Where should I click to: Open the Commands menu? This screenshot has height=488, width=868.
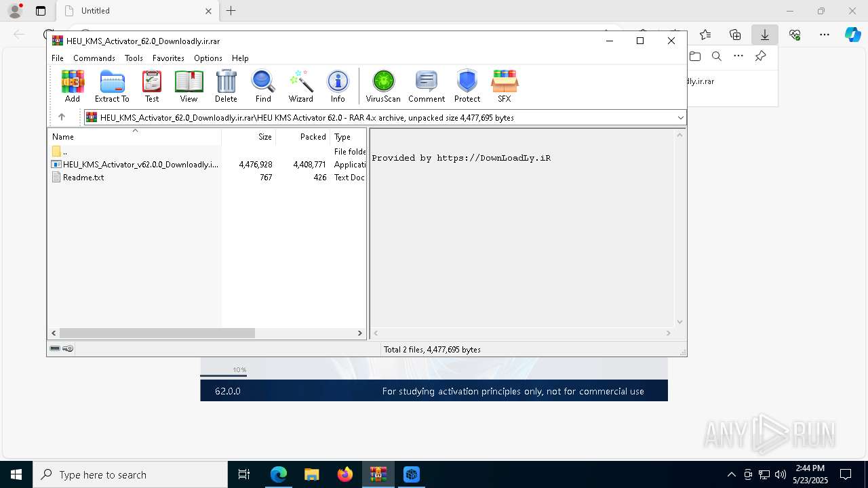(94, 58)
